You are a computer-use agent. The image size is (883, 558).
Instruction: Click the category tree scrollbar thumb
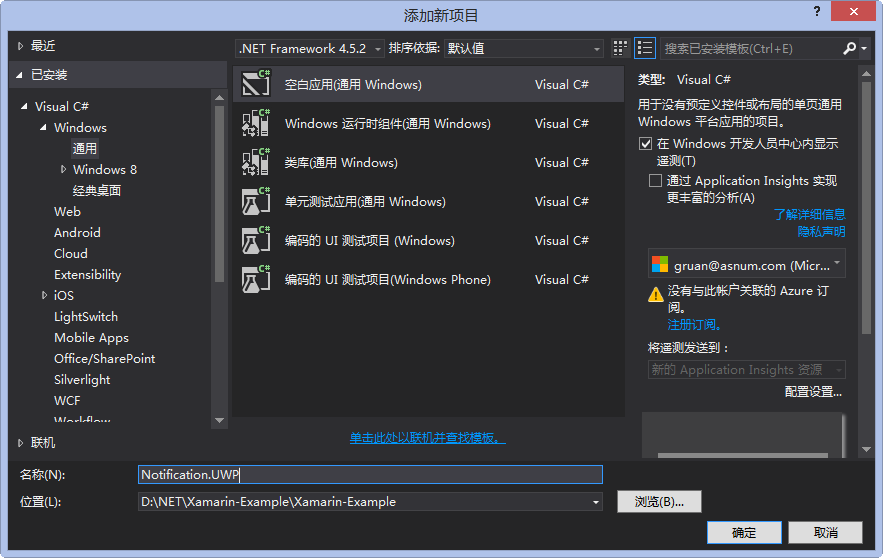pyautogui.click(x=220, y=194)
